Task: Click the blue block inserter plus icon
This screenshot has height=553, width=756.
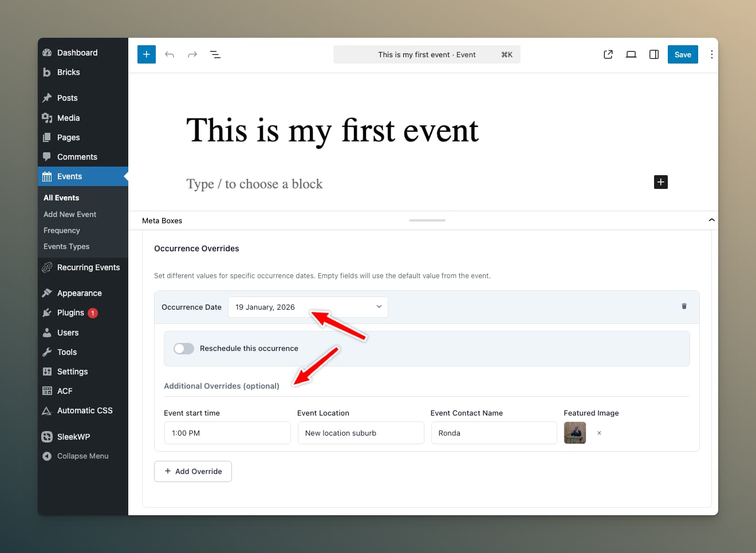Action: point(147,54)
